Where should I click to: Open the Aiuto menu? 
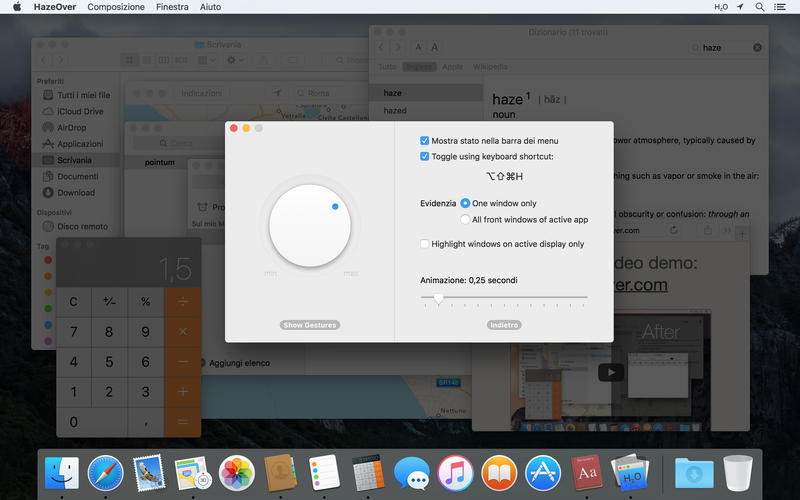coord(210,7)
